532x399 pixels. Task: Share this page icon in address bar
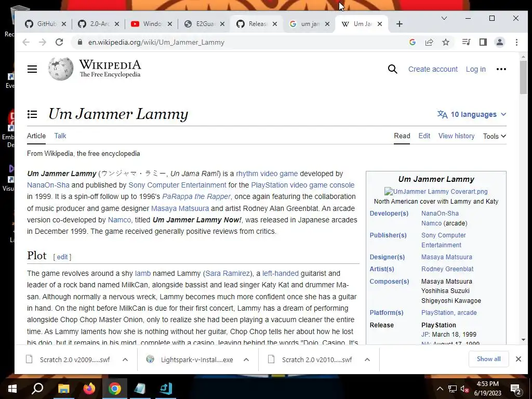429,42
